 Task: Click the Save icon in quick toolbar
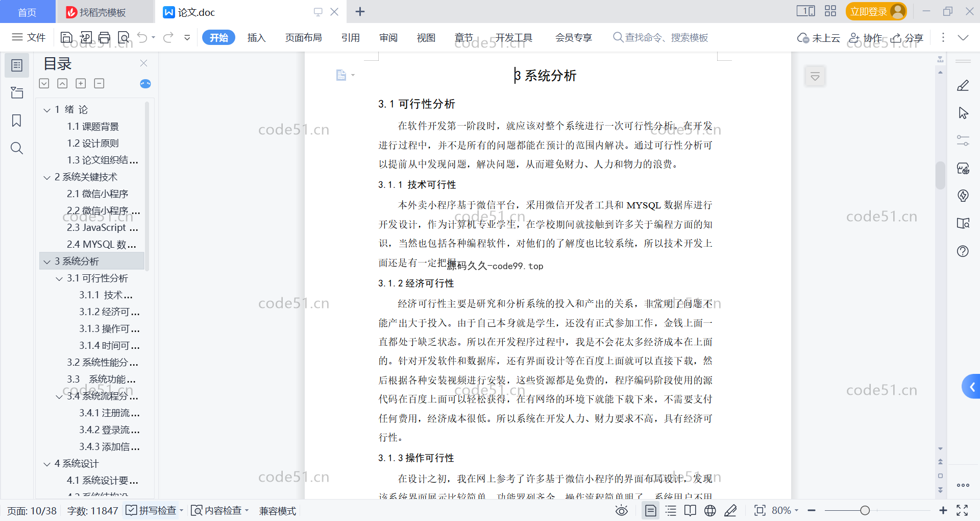tap(66, 37)
